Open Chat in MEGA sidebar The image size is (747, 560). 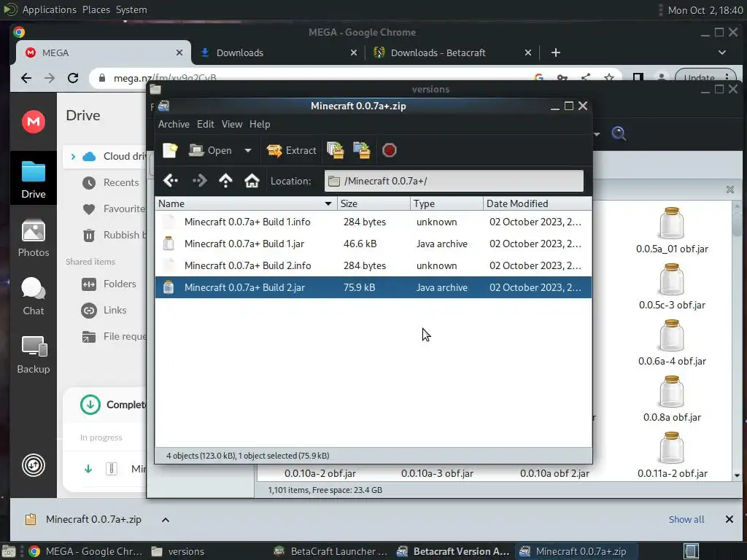click(34, 296)
